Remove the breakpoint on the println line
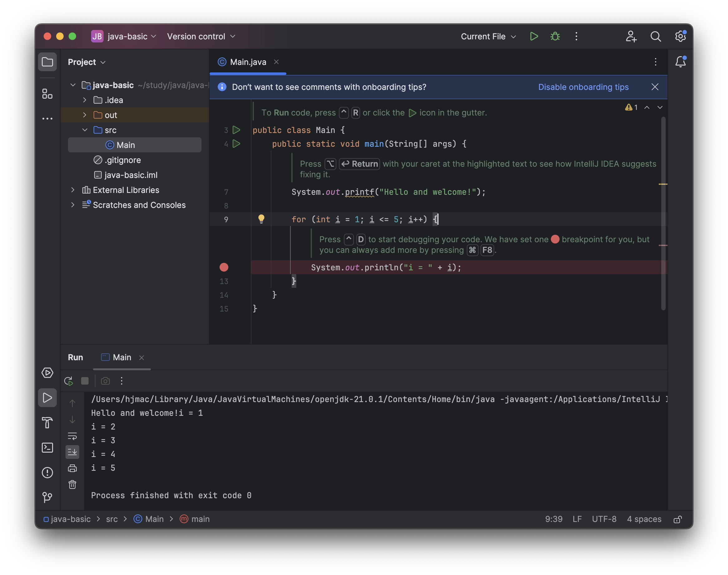The height and width of the screenshot is (575, 728). point(224,267)
